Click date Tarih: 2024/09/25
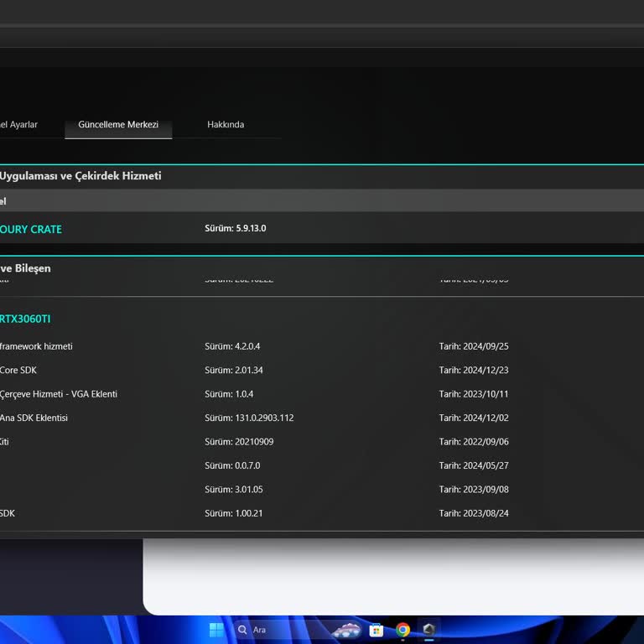This screenshot has width=644, height=644. [x=474, y=346]
